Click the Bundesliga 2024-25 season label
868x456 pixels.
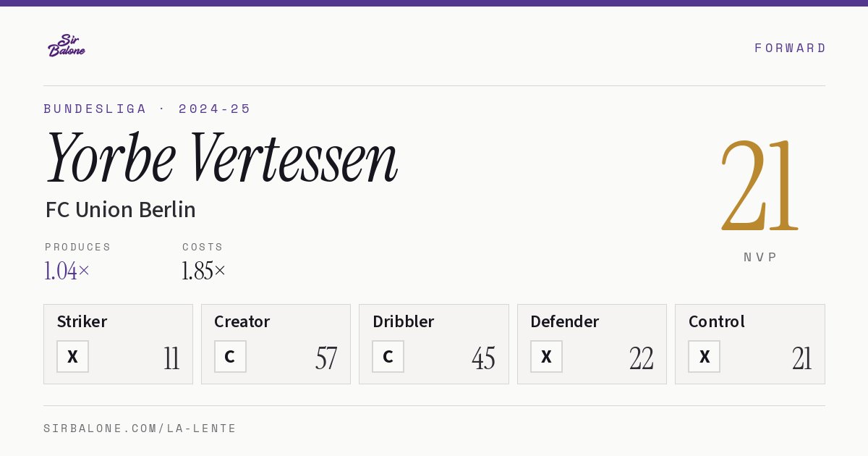coord(147,109)
